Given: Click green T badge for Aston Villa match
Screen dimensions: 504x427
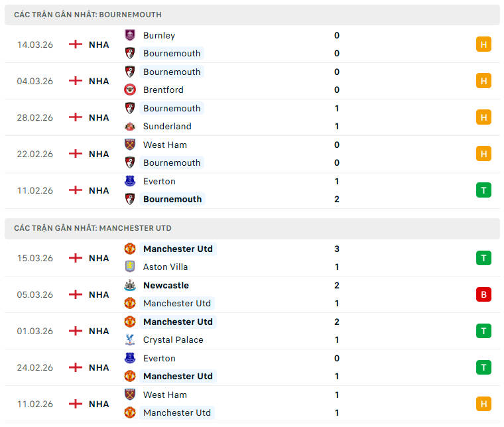Looking at the screenshot, I should coord(483,258).
